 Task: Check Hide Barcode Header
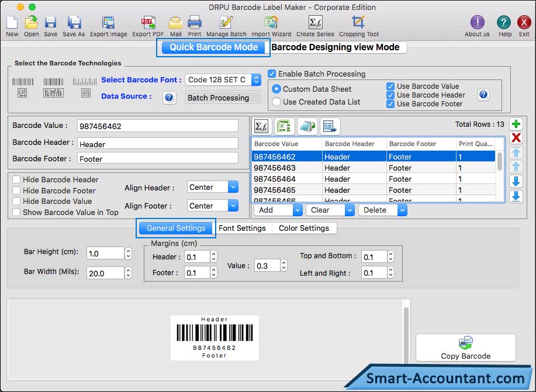point(16,180)
